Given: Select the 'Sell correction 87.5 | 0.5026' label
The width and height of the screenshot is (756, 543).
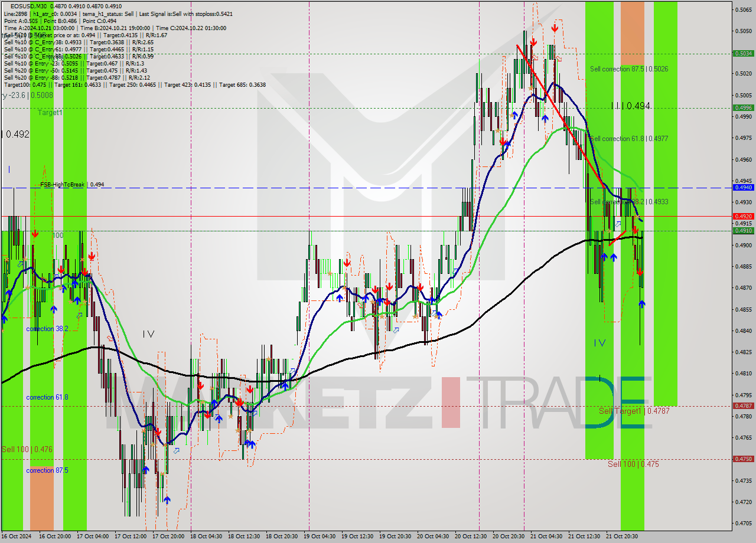Looking at the screenshot, I should (x=629, y=69).
